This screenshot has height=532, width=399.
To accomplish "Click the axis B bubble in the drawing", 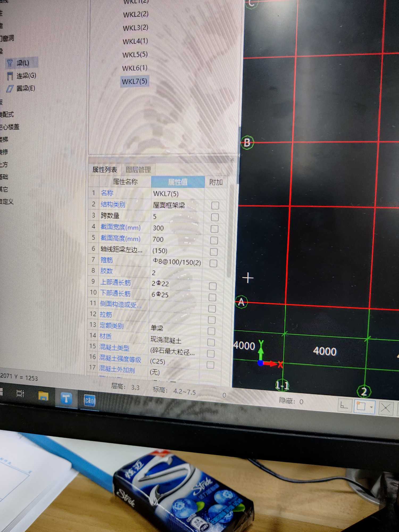I will tap(247, 143).
